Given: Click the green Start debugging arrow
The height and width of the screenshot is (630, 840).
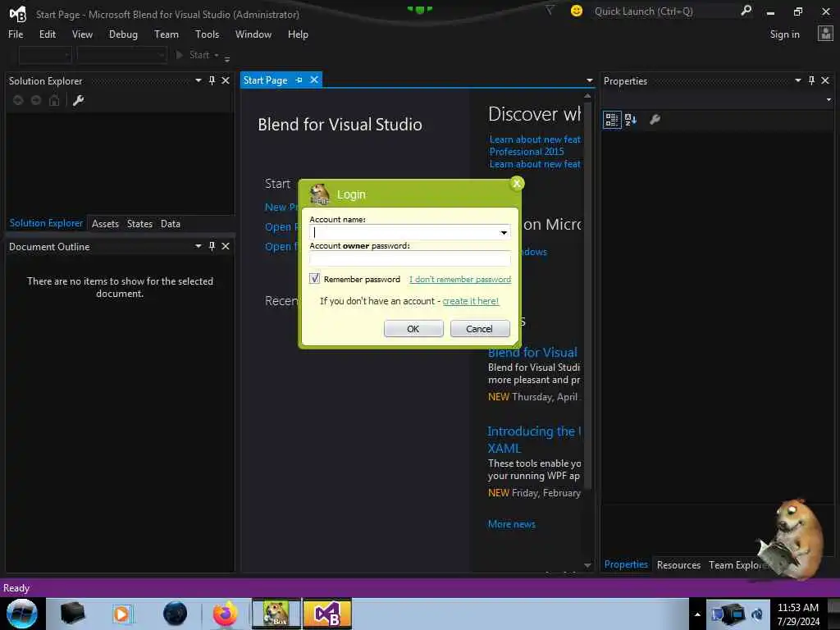Looking at the screenshot, I should 180,55.
